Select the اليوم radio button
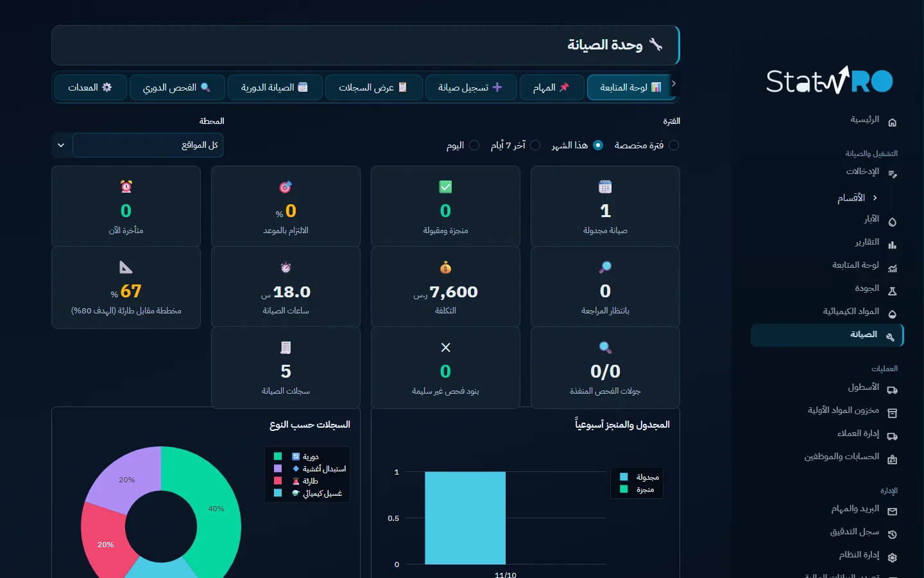The image size is (924, 578). (474, 145)
